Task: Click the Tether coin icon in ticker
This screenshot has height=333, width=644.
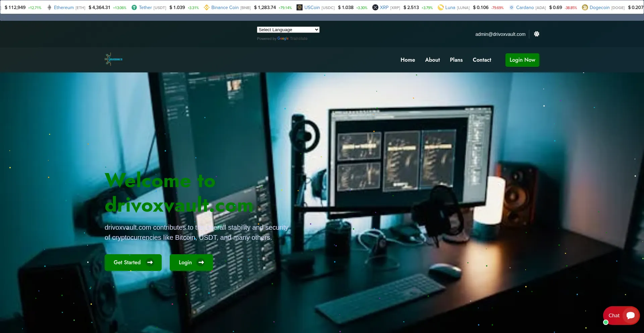Action: pyautogui.click(x=134, y=7)
